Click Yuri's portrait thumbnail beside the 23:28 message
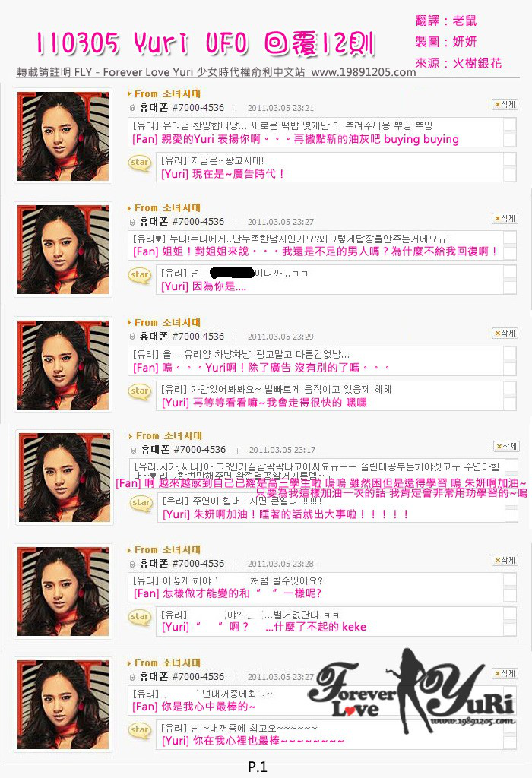Image resolution: width=532 pixels, height=778 pixels. (63, 591)
